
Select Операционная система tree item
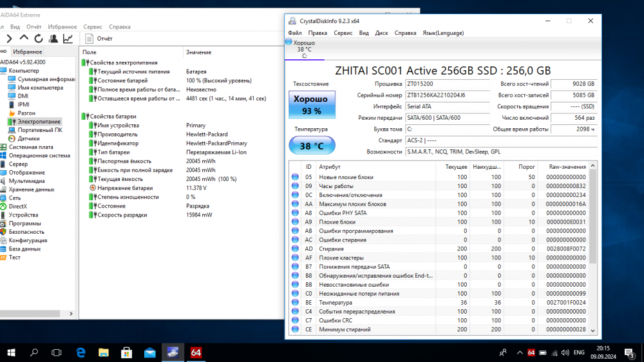[39, 155]
